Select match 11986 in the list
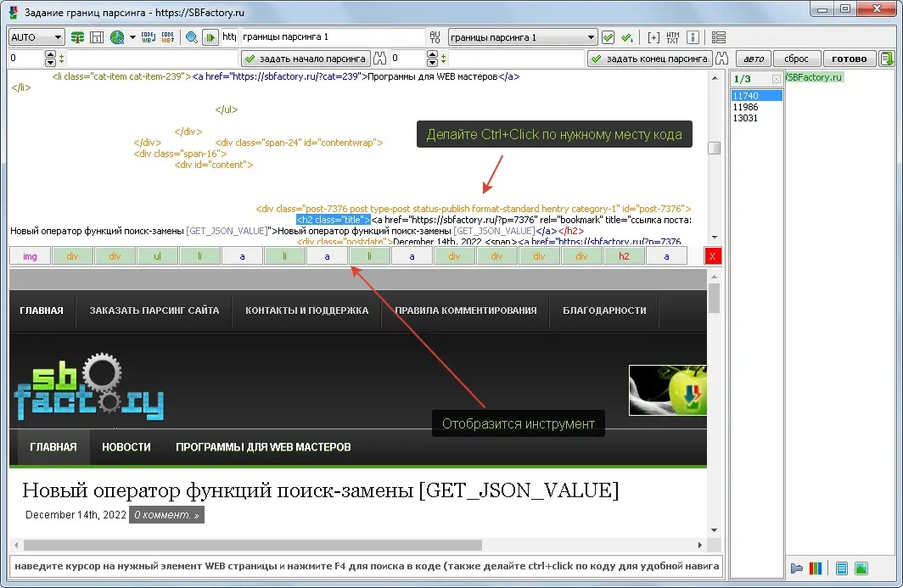 pos(757,107)
